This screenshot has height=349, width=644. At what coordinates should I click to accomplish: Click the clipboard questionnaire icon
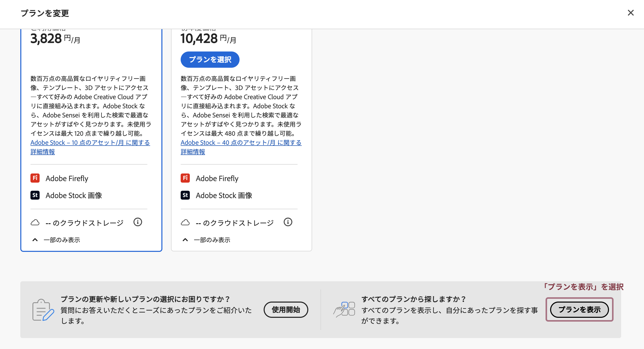43,310
